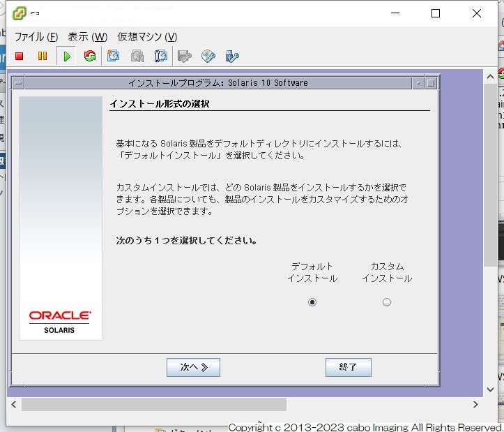Select the デフォルトインストール radio button
The image size is (504, 432).
[x=312, y=302]
